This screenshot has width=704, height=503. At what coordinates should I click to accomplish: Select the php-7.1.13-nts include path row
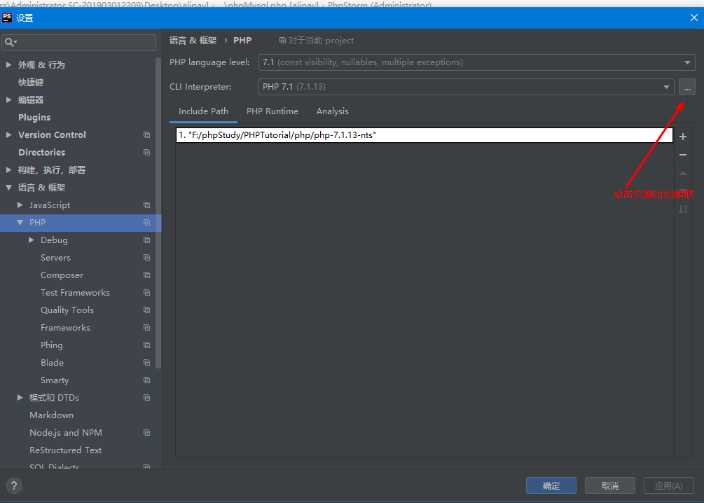pos(424,135)
